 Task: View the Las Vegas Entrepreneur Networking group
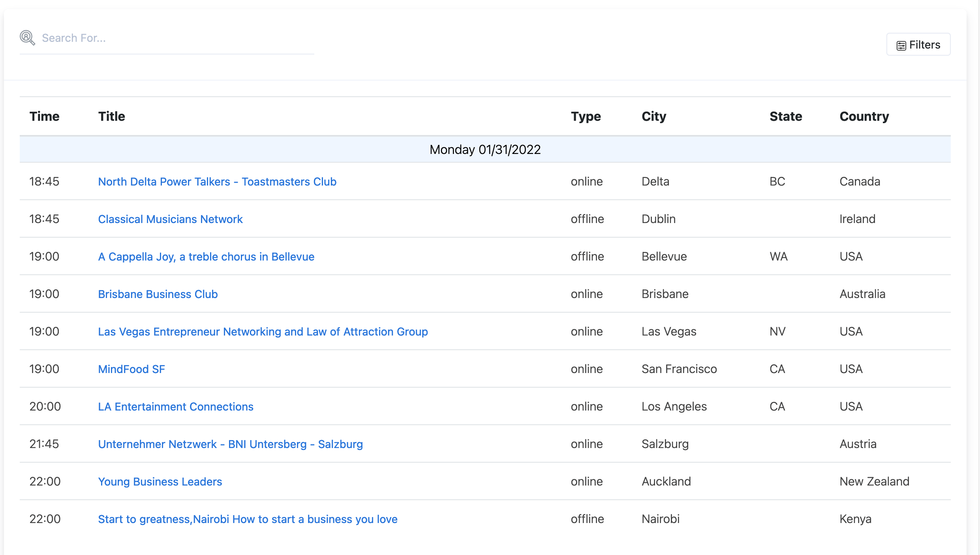point(263,332)
